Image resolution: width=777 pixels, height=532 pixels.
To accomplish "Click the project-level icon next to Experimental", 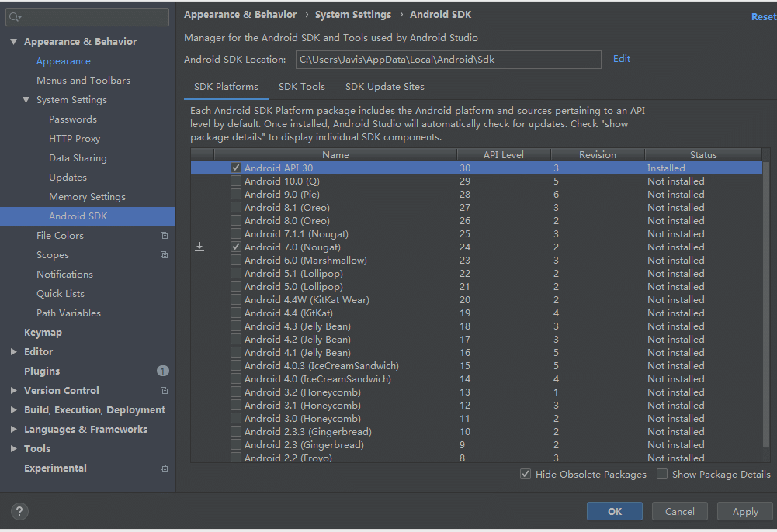I will (164, 468).
